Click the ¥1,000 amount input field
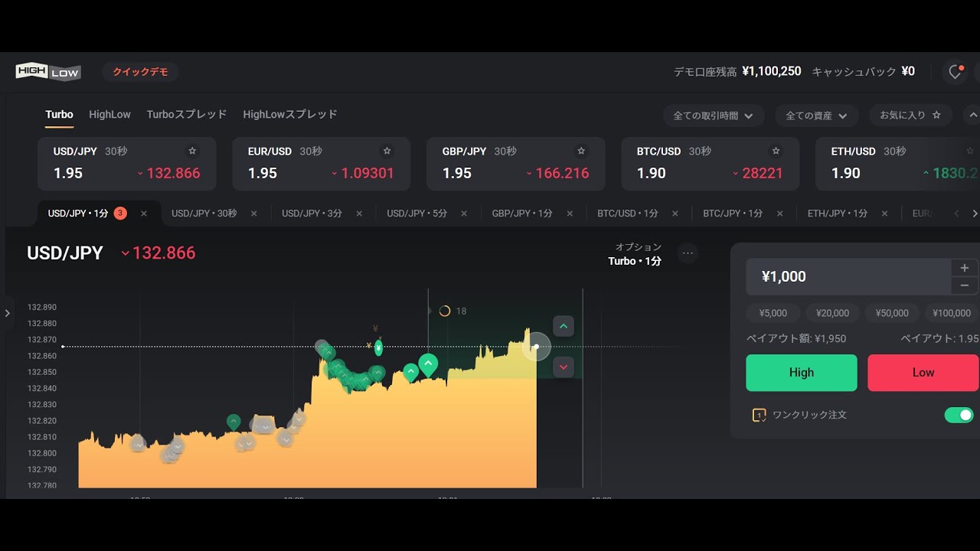This screenshot has width=980, height=551. tap(848, 277)
